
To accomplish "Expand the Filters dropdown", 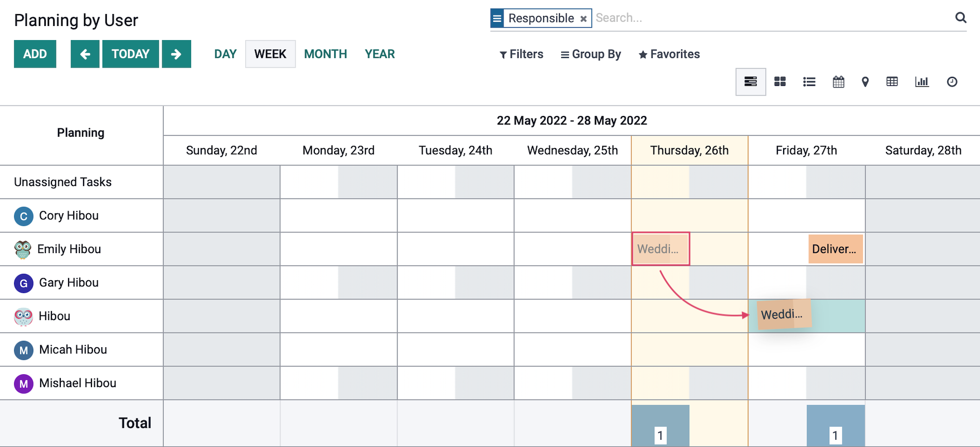I will [x=521, y=54].
